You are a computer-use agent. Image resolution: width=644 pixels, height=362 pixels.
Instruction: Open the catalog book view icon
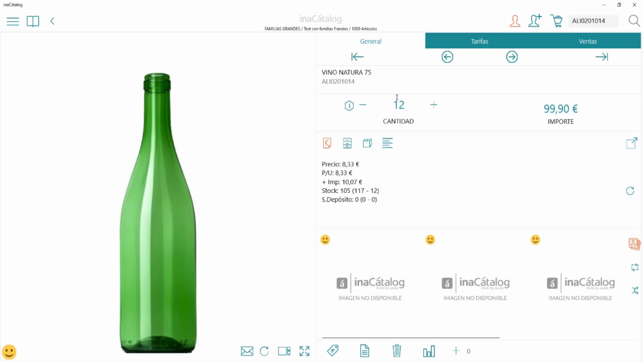pyautogui.click(x=33, y=21)
